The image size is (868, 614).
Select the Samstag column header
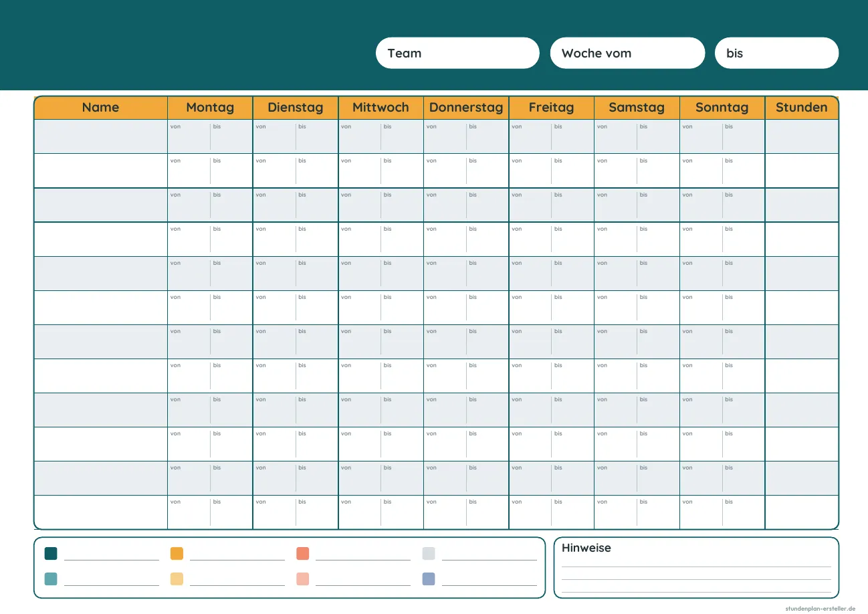pos(637,108)
